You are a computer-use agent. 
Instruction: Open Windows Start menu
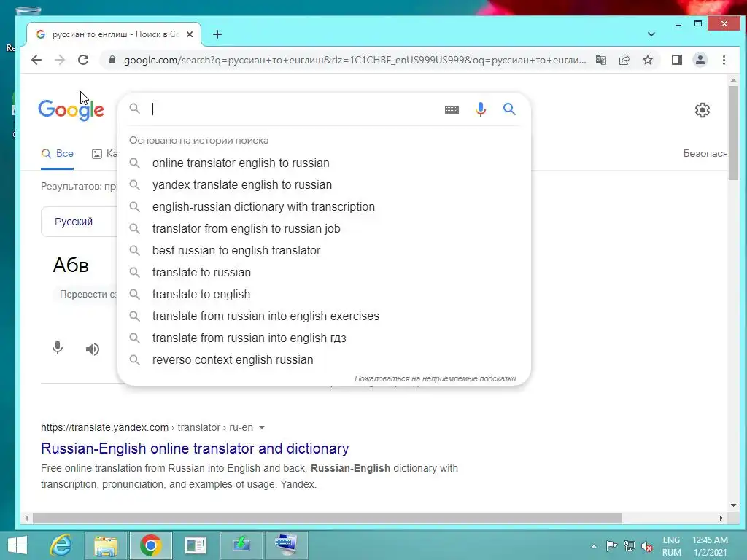tap(18, 545)
